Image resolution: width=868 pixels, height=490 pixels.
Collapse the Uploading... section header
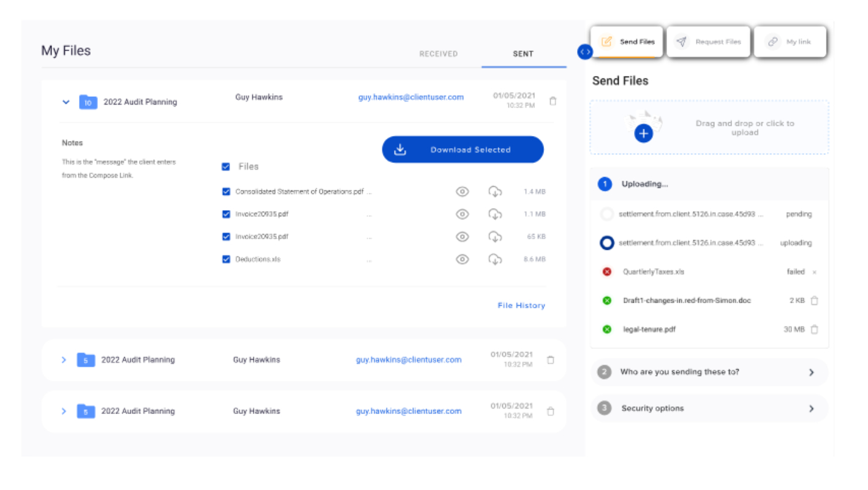pyautogui.click(x=709, y=184)
